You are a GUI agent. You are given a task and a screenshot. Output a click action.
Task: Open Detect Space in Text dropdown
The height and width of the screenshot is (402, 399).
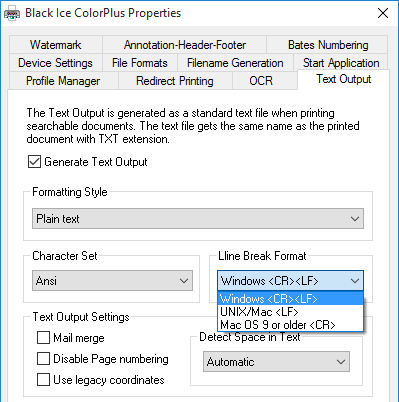pyautogui.click(x=276, y=362)
